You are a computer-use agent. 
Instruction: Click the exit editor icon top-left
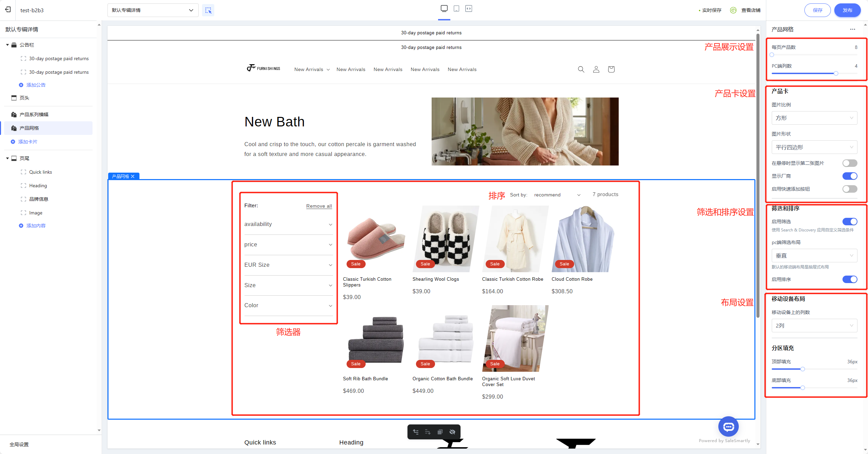pos(8,10)
